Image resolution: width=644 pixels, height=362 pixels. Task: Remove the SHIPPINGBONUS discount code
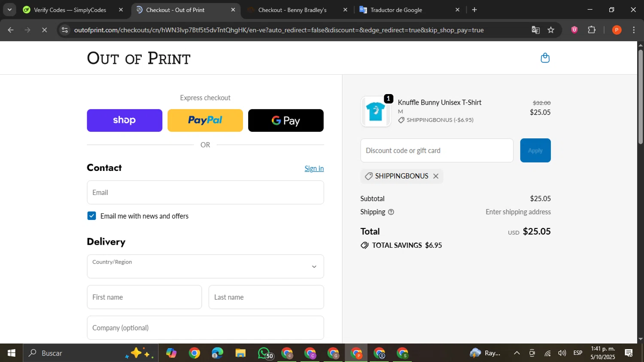pos(436,176)
